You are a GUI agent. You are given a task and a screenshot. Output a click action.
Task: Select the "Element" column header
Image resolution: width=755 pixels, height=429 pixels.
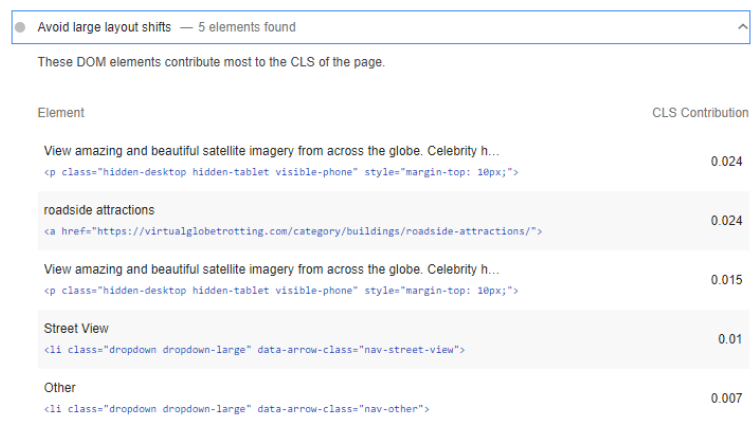[x=61, y=113]
